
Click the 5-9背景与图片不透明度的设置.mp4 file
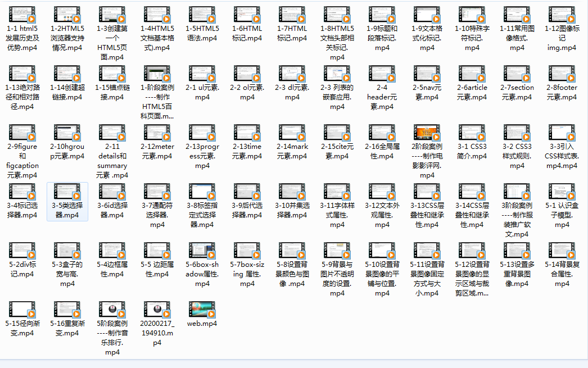pos(337,251)
